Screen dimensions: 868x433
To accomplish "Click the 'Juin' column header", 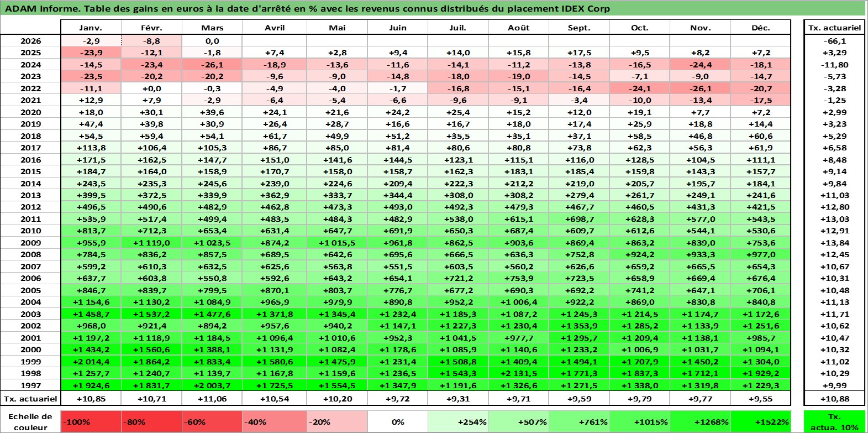I will pos(398,28).
